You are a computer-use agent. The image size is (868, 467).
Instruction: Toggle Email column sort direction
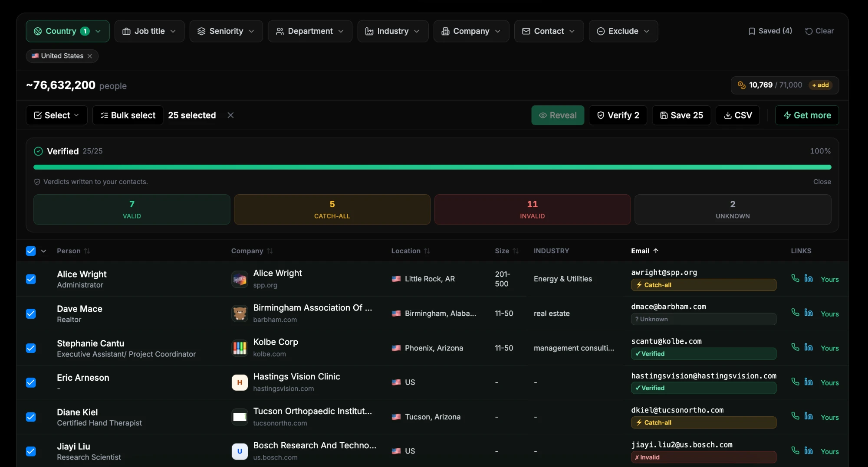pos(644,251)
